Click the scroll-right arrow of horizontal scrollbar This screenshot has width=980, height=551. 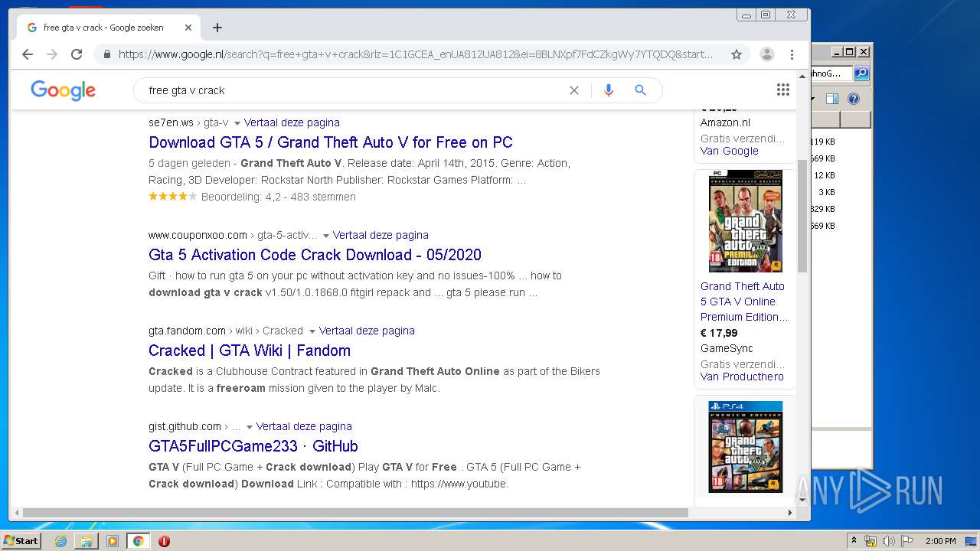click(791, 513)
